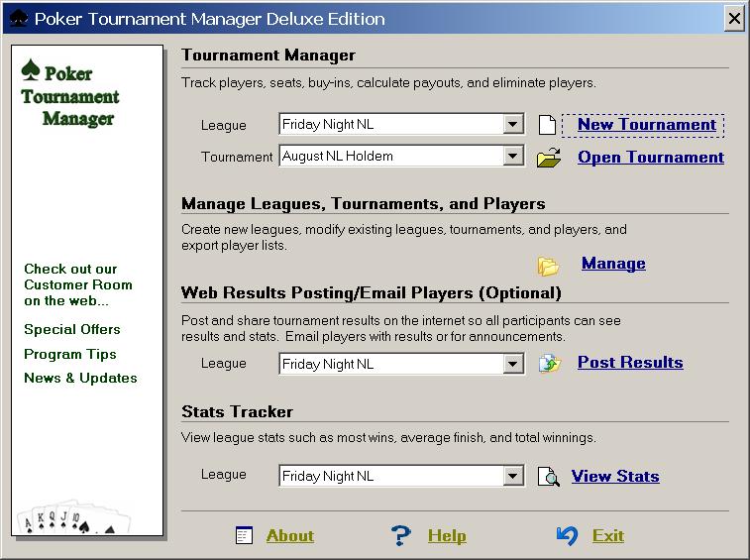
Task: Click the Tournament Manager heading
Action: click(268, 56)
